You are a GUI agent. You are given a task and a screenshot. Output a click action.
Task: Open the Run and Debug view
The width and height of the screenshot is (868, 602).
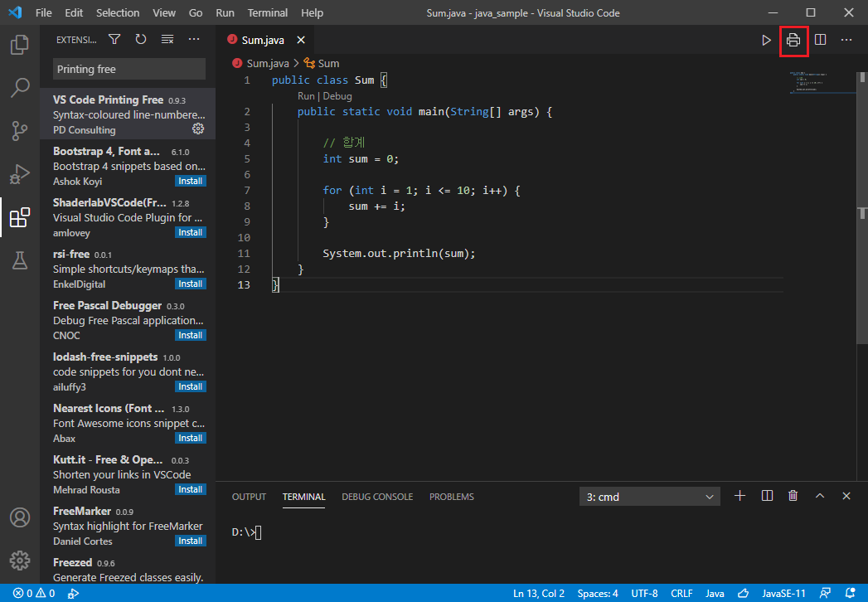(20, 174)
